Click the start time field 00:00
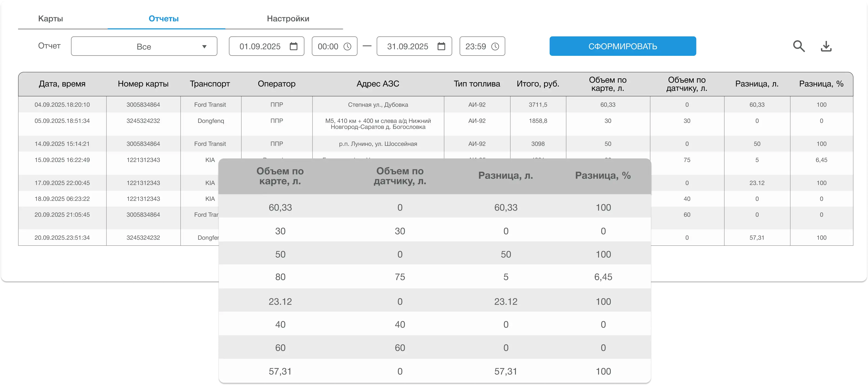Image resolution: width=868 pixels, height=385 pixels. (x=328, y=47)
